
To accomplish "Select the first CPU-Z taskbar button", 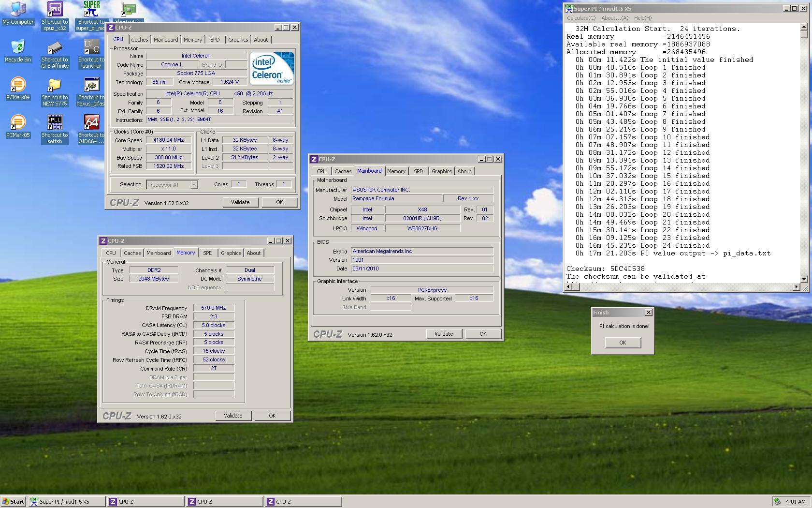I will (145, 502).
